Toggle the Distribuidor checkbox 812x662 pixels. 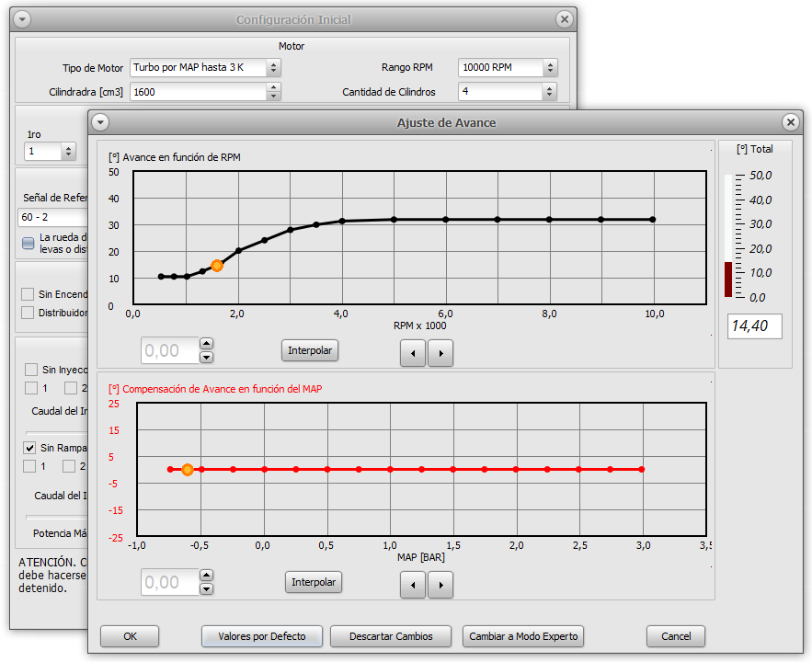(28, 313)
